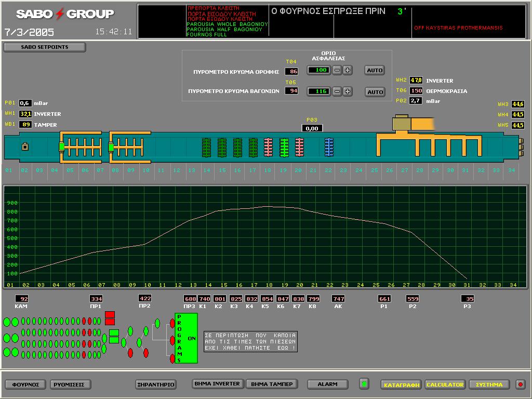Viewport: 532px width, 399px height.
Task: Click the KAM temperature value 92
Action: (22, 299)
